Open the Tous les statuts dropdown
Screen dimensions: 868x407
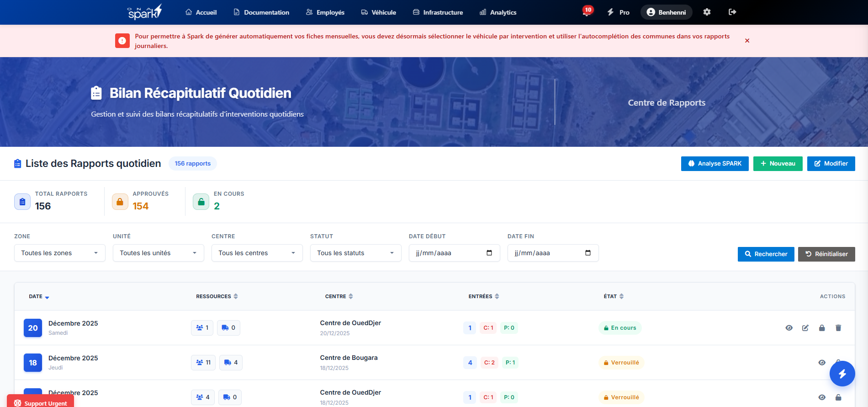click(x=355, y=253)
